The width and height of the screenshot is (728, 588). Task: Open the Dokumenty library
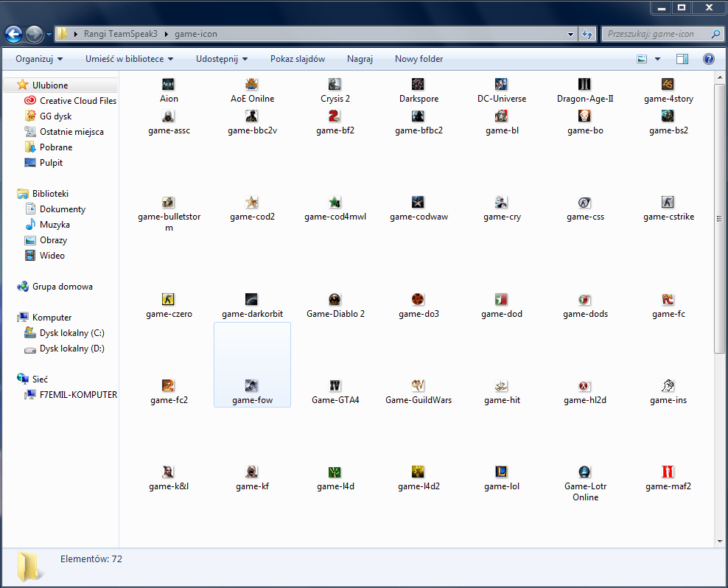tap(55, 209)
